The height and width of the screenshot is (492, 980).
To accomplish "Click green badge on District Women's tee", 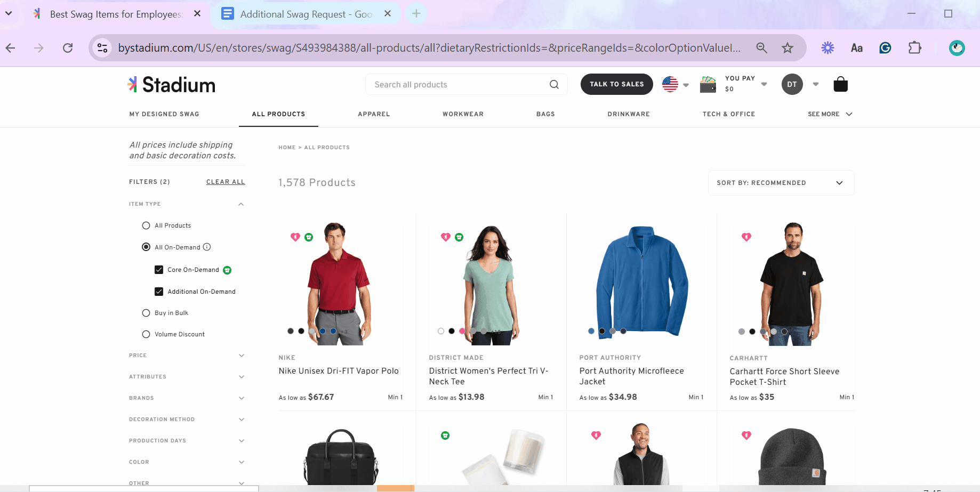I will pos(459,237).
